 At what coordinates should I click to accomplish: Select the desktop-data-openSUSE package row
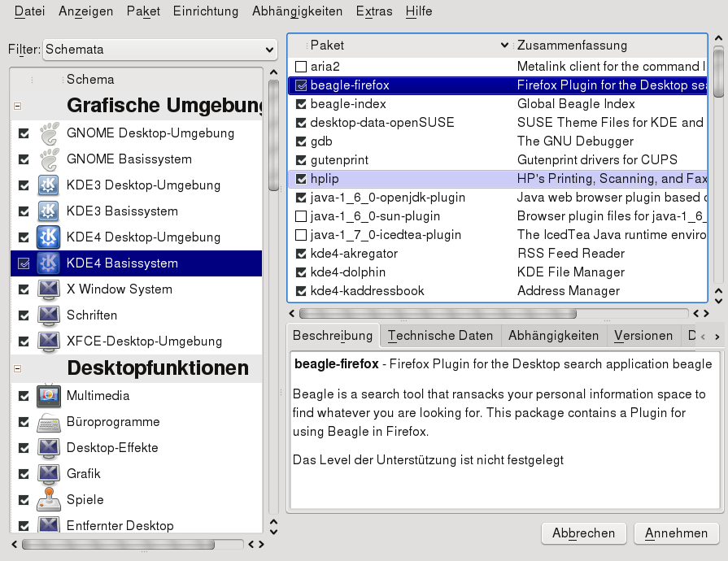(x=498, y=123)
